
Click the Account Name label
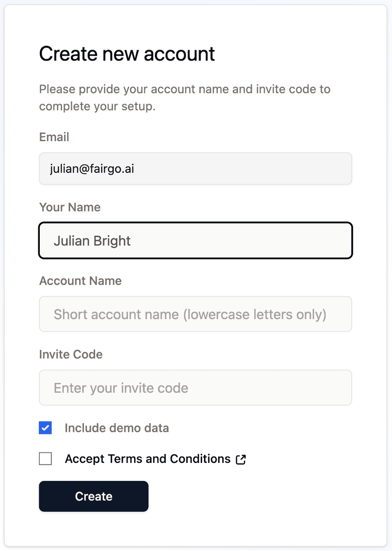[x=80, y=281]
